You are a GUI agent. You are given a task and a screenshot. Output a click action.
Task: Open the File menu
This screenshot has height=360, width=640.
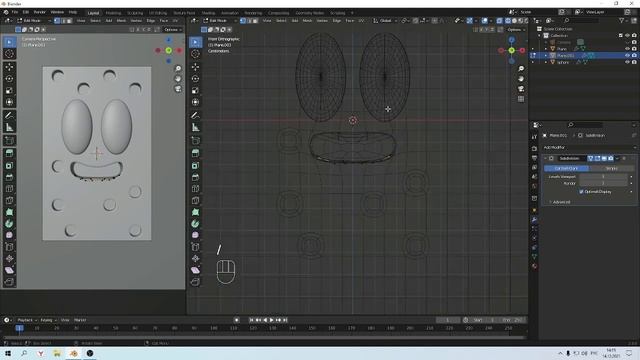[x=15, y=12]
